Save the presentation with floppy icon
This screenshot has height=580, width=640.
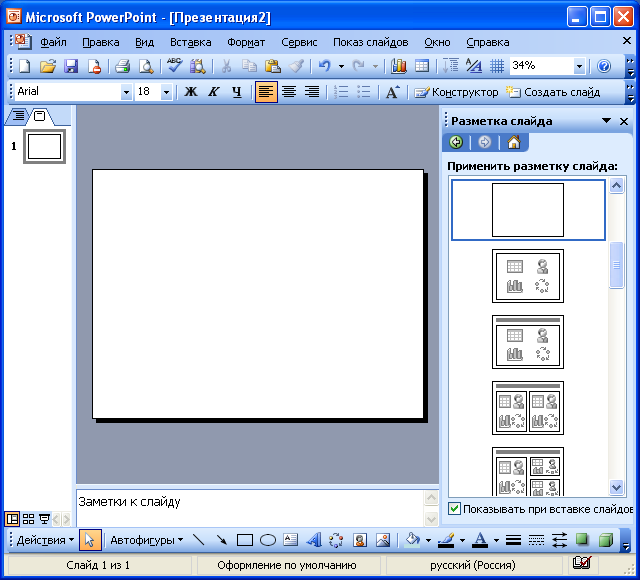[x=71, y=66]
